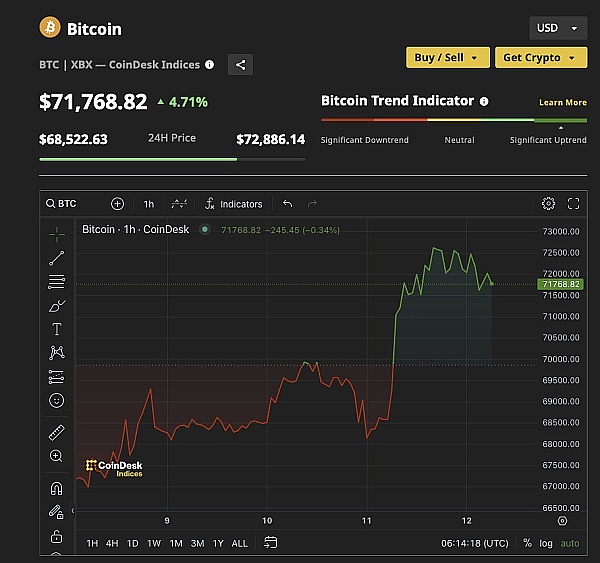Enter fullscreen chart mode

click(573, 204)
